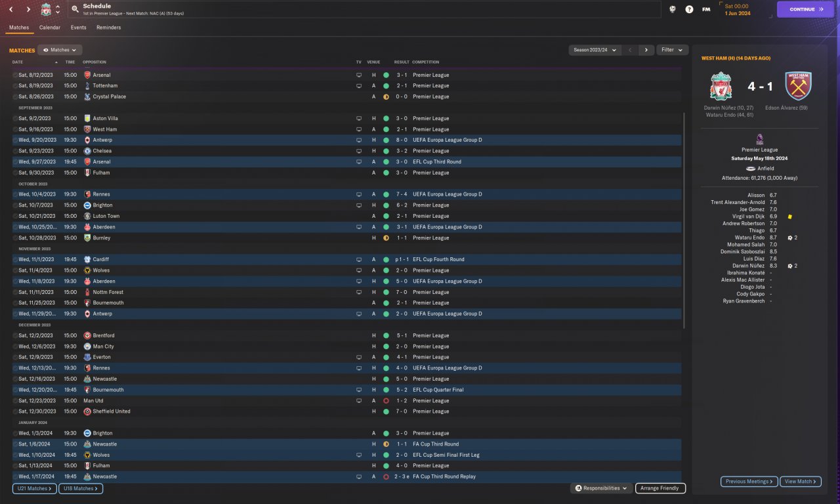840x504 pixels.
Task: Click the Chelsea crest icon
Action: (87, 151)
